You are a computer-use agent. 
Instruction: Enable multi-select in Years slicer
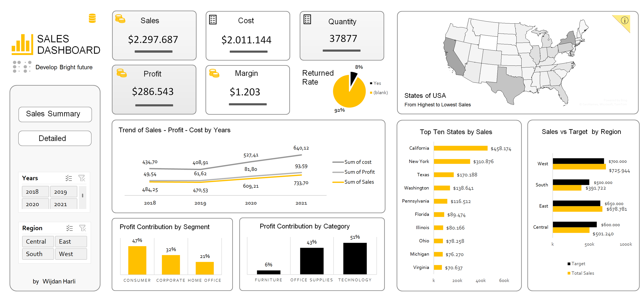[69, 178]
